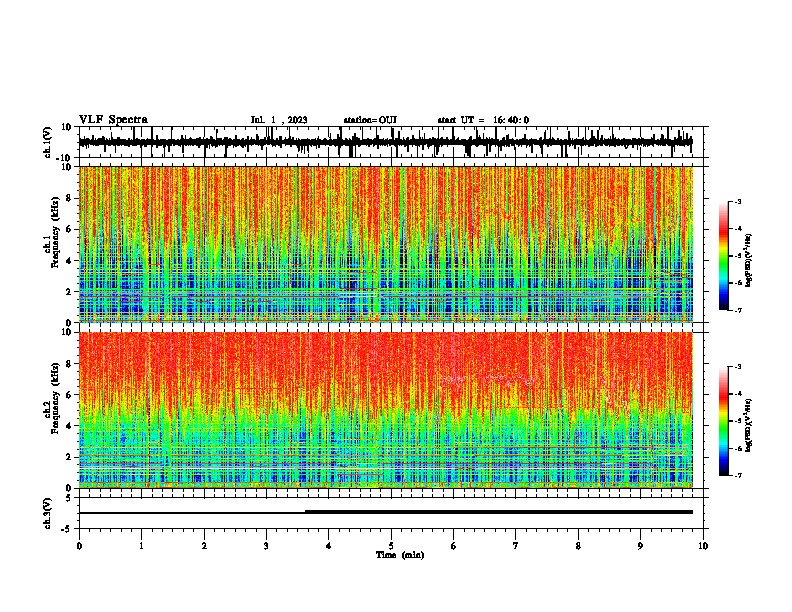Click the "-7" label on ch.1 color bar

(737, 310)
